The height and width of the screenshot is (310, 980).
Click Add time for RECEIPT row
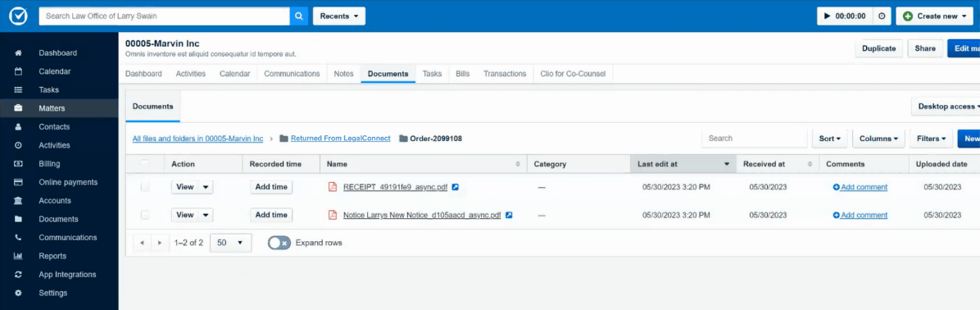(271, 187)
